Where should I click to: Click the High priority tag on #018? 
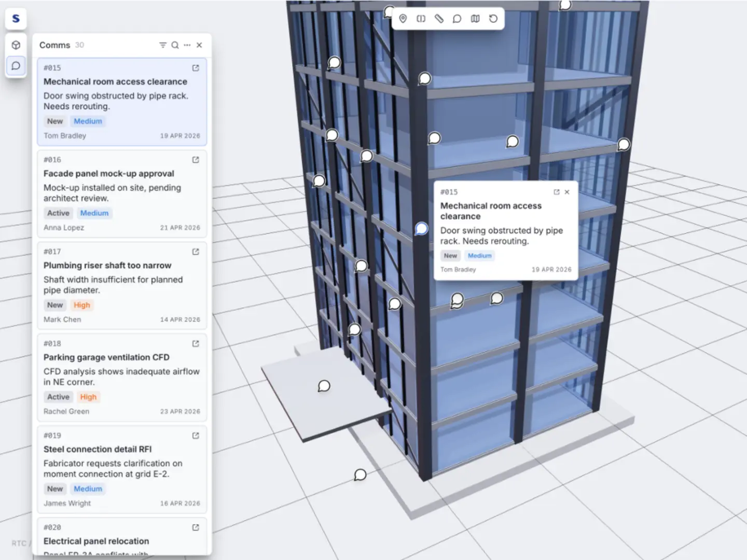tap(88, 397)
